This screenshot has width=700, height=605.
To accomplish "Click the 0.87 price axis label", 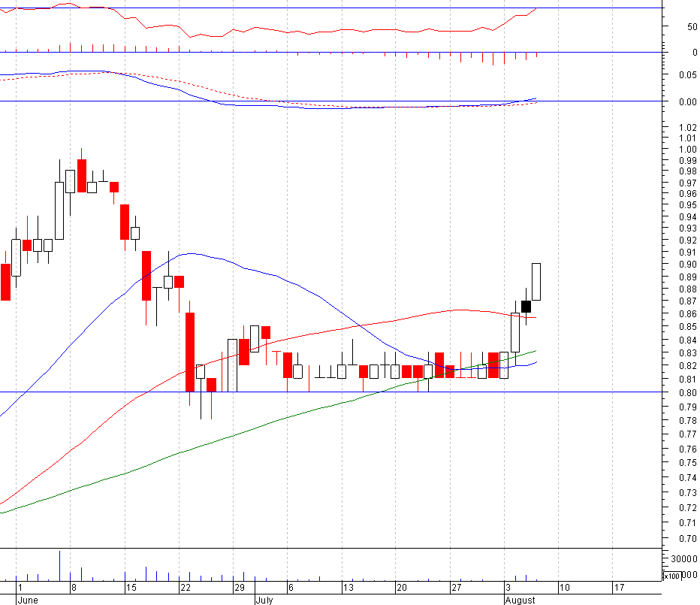I will tap(687, 301).
